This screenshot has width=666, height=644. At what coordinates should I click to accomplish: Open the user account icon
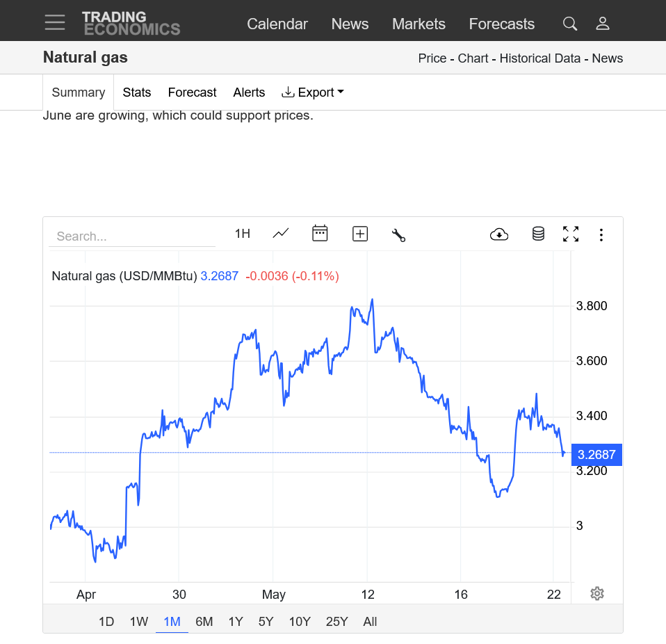point(602,24)
